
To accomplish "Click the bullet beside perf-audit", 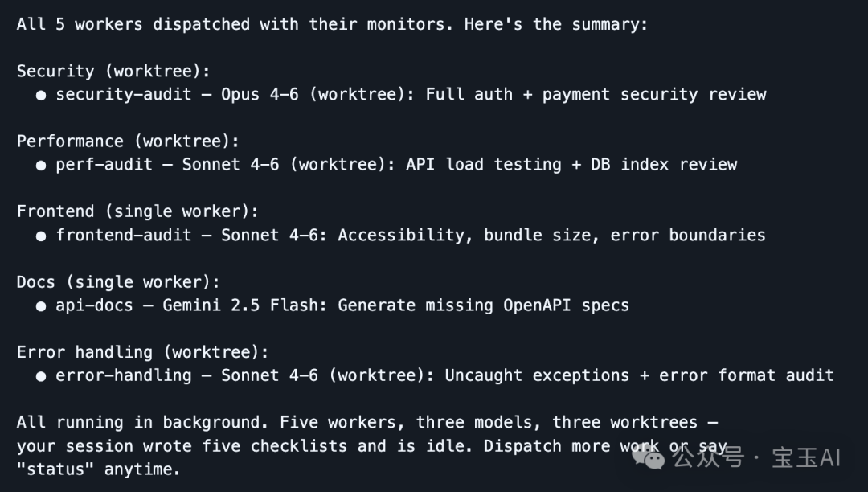I will click(41, 165).
